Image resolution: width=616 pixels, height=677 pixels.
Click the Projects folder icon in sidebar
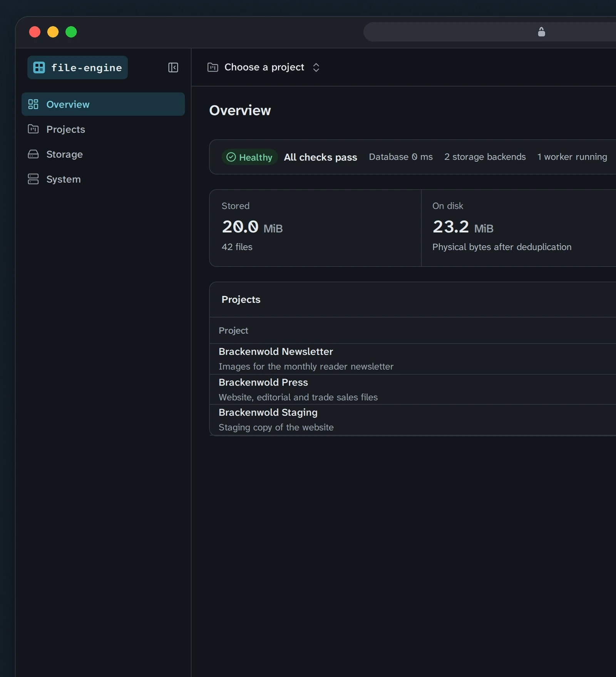pos(33,129)
